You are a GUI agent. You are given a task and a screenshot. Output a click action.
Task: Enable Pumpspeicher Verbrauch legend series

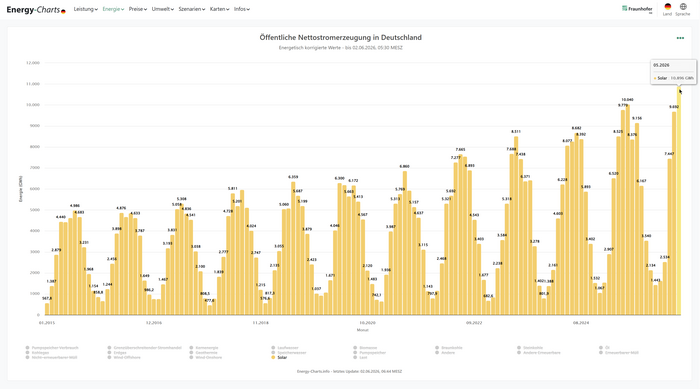52,347
